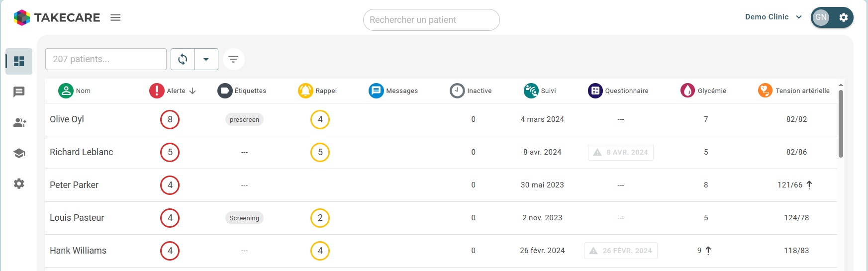The height and width of the screenshot is (271, 868).
Task: Open the messages chat sidebar icon
Action: tap(19, 92)
